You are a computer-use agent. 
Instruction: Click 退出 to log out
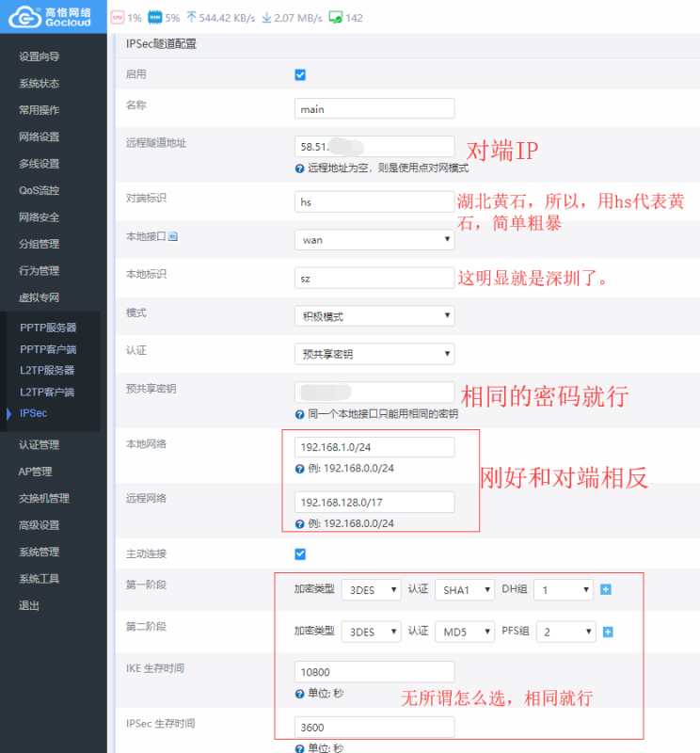tap(29, 605)
